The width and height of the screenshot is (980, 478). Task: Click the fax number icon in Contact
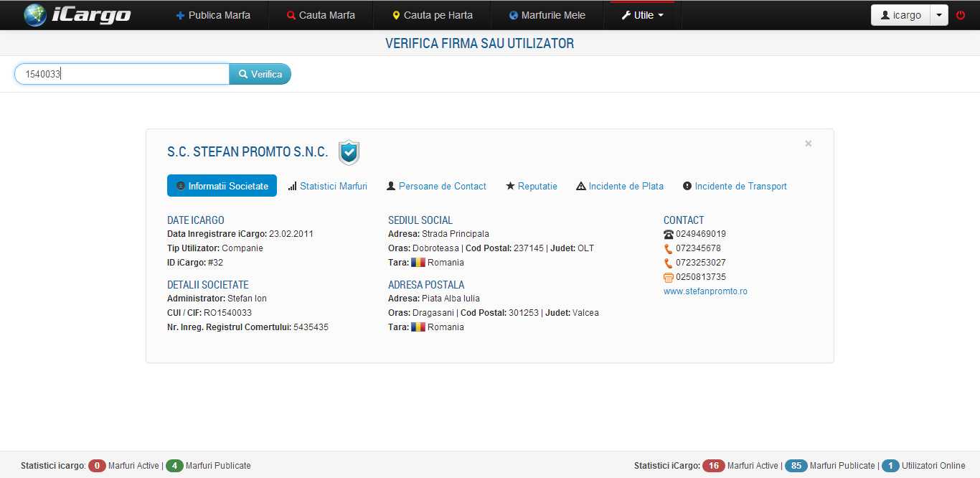click(669, 277)
